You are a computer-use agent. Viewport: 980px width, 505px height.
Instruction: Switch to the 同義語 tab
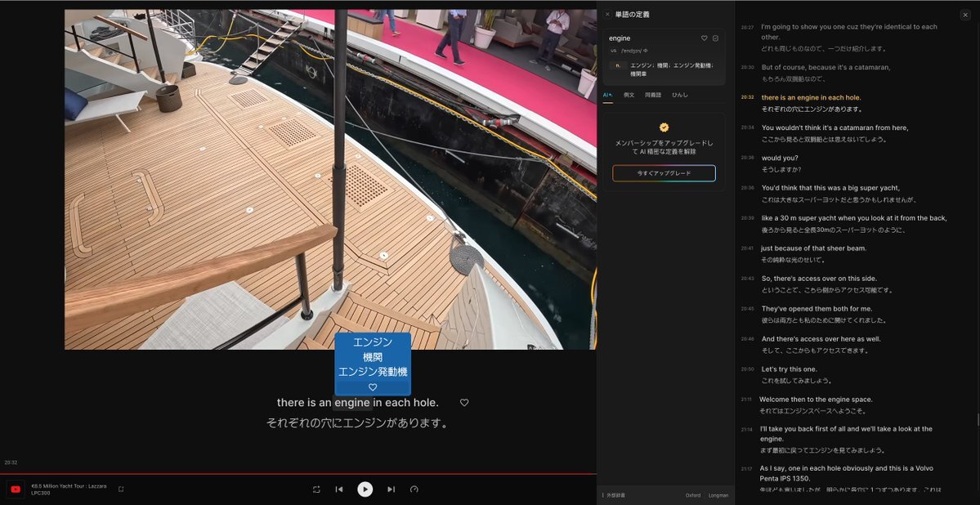653,95
